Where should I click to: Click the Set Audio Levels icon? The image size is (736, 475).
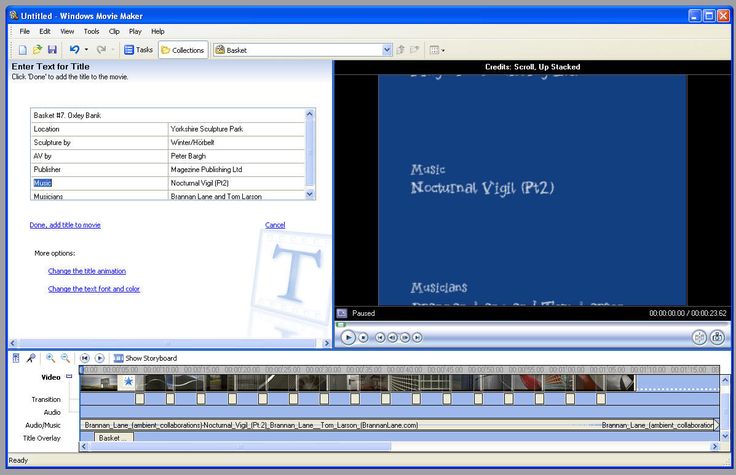[x=16, y=358]
